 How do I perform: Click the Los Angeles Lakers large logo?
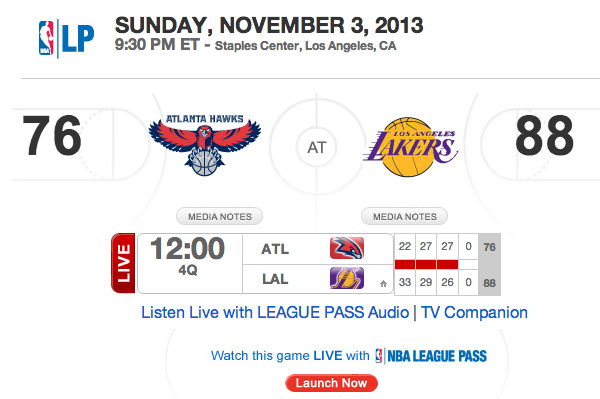pyautogui.click(x=410, y=147)
